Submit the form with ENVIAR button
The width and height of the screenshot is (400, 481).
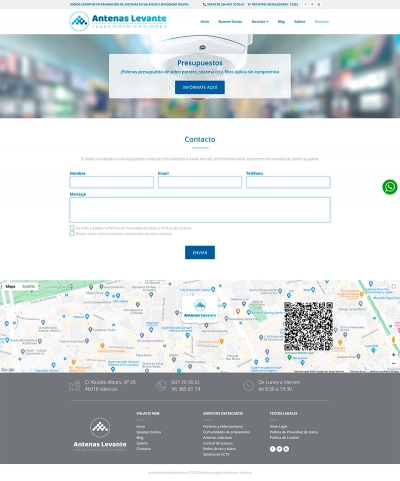click(x=200, y=253)
